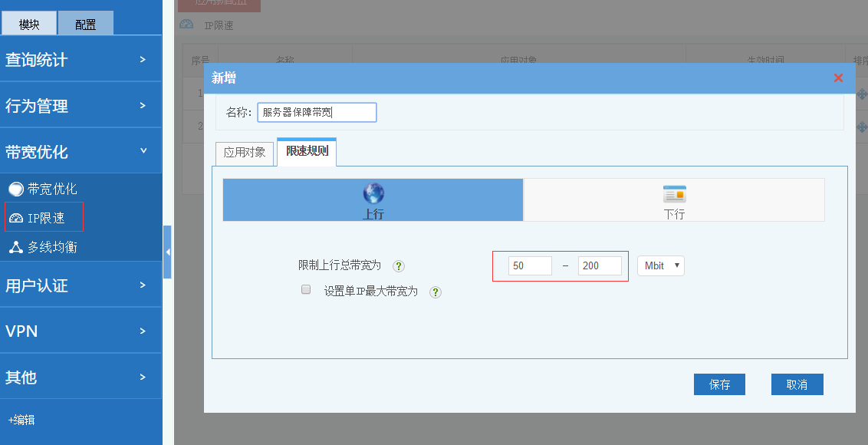Screen dimensions: 868x445
Task: Click the 保存 button
Action: pyautogui.click(x=719, y=384)
